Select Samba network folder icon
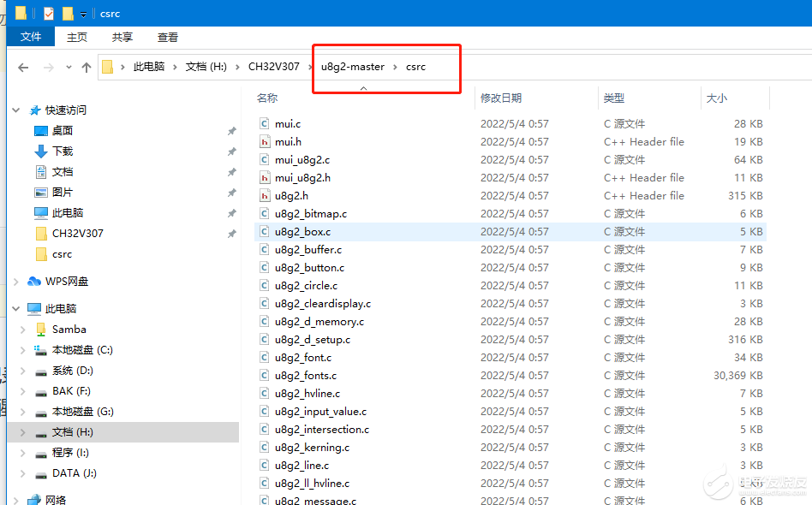The width and height of the screenshot is (812, 505). click(x=41, y=330)
